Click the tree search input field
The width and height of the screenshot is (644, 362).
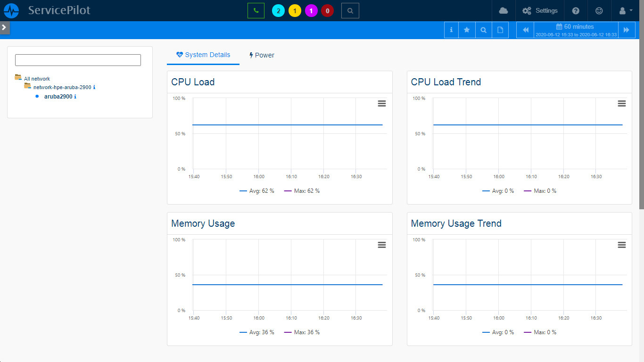[x=78, y=60]
